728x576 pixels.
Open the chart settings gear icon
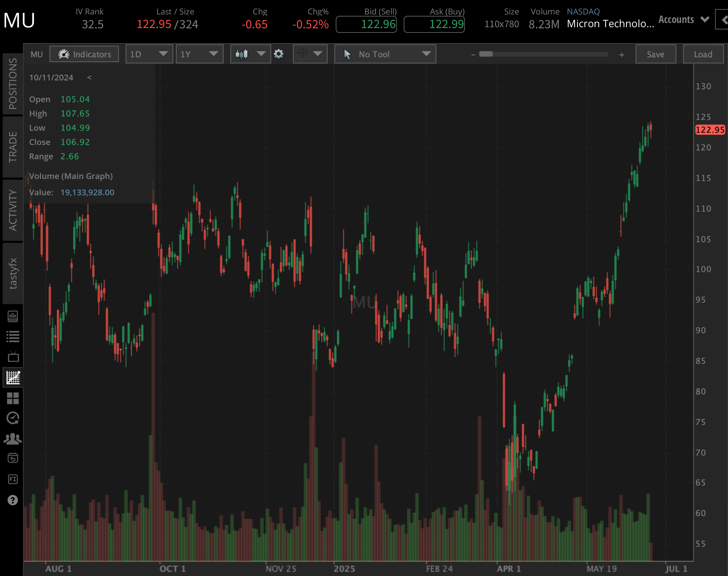coord(279,54)
